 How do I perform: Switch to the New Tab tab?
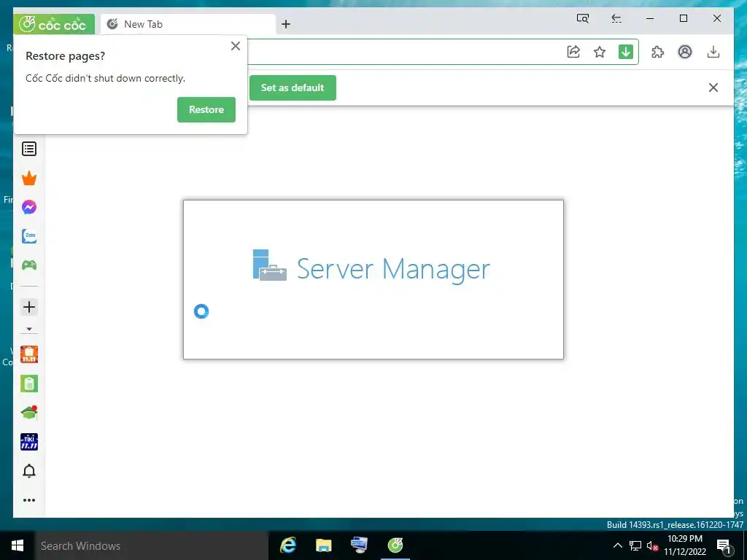tap(187, 24)
